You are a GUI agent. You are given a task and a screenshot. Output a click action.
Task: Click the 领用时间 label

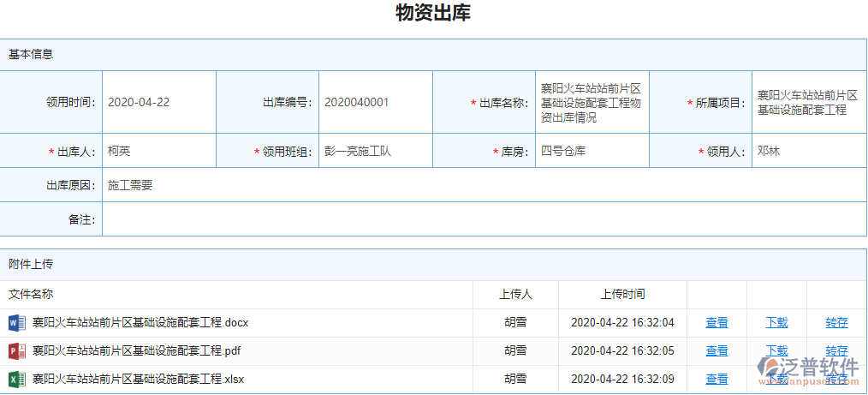[71, 102]
